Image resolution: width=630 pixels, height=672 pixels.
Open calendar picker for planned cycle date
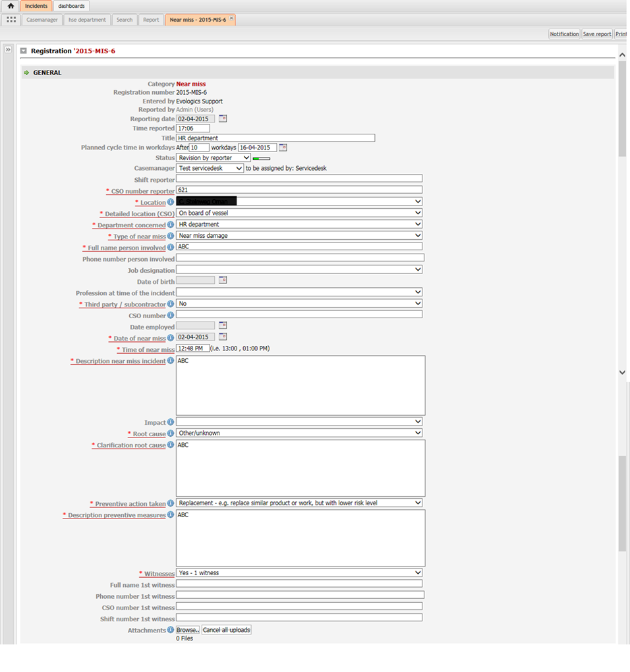(283, 148)
